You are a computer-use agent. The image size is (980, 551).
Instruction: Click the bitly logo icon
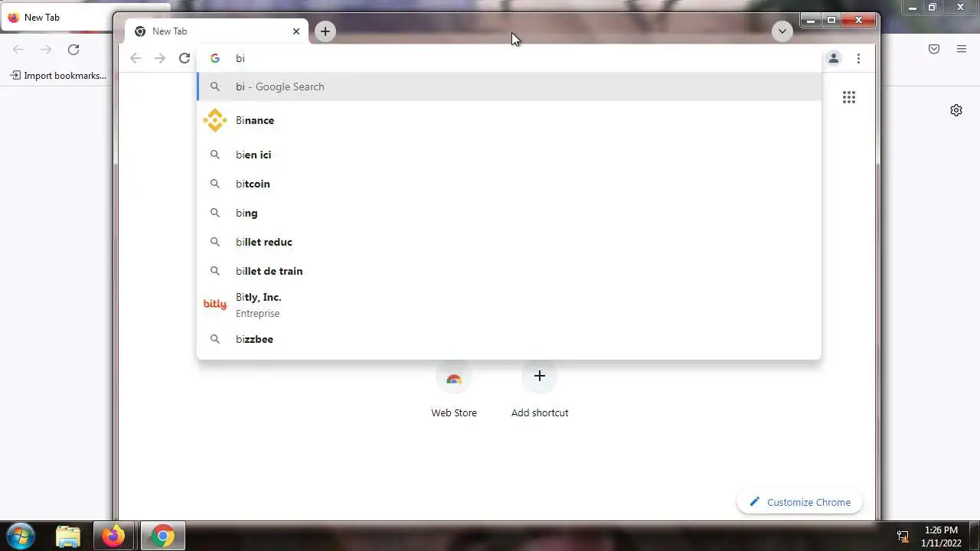[x=215, y=305]
